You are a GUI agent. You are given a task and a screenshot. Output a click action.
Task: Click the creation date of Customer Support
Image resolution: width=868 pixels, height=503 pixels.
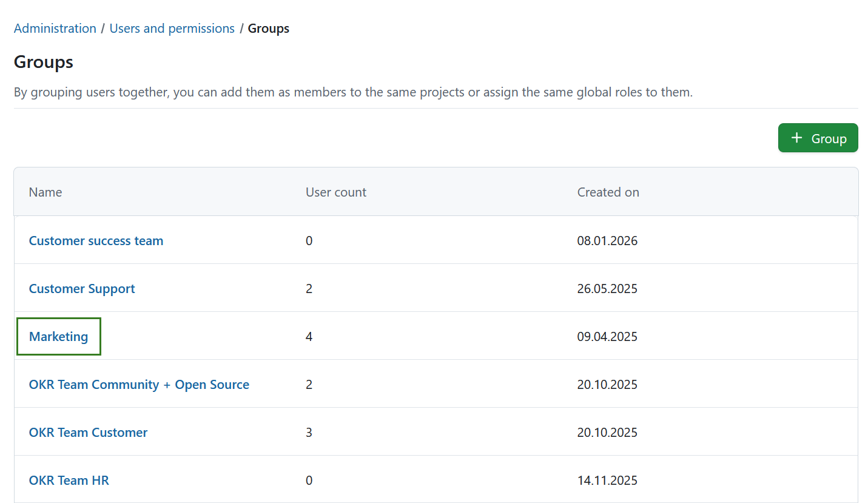point(607,288)
